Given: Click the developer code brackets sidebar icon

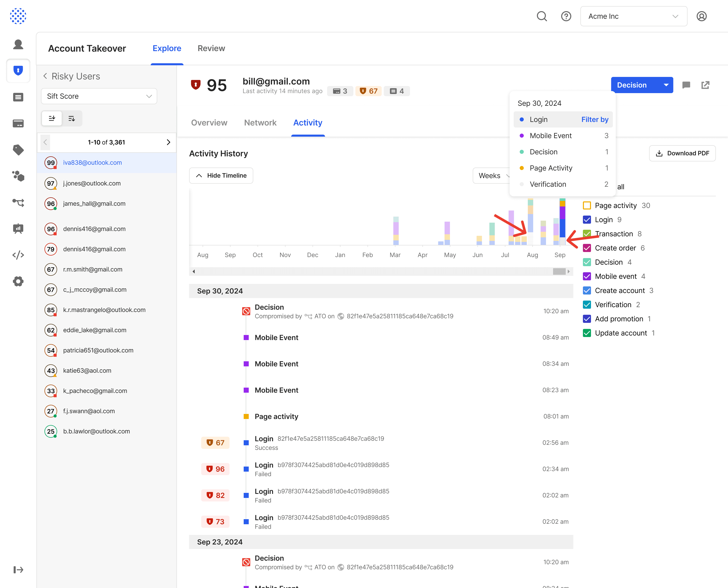Looking at the screenshot, I should coord(18,255).
